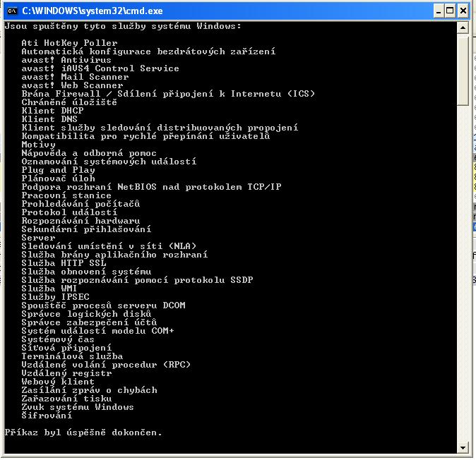Click the 'avast! Antivirus' line

click(x=66, y=60)
